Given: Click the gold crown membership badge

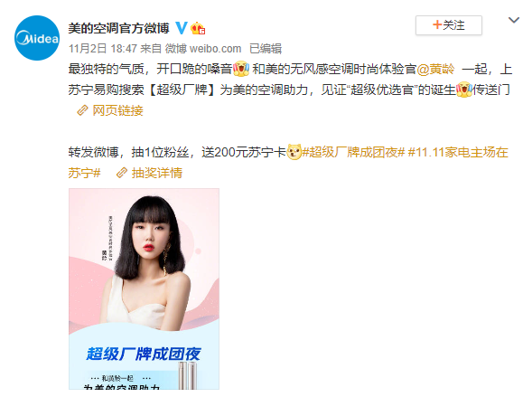Looking at the screenshot, I should point(198,28).
